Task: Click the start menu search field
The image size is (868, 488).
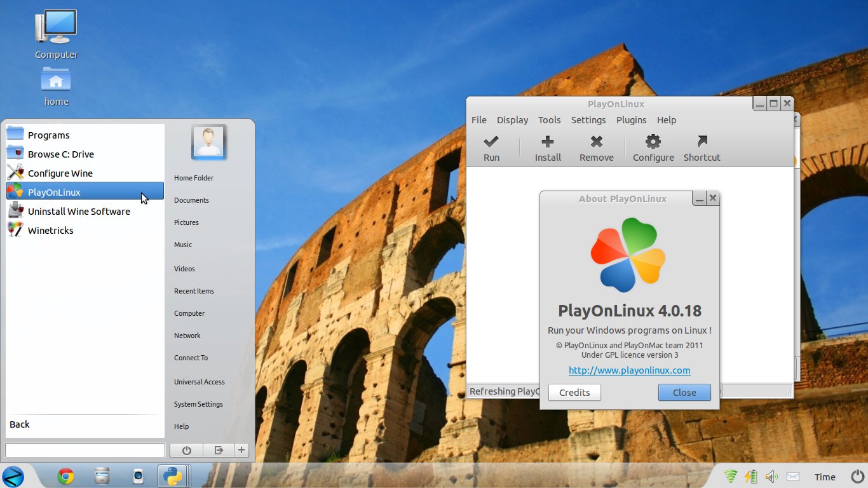Action: (85, 450)
